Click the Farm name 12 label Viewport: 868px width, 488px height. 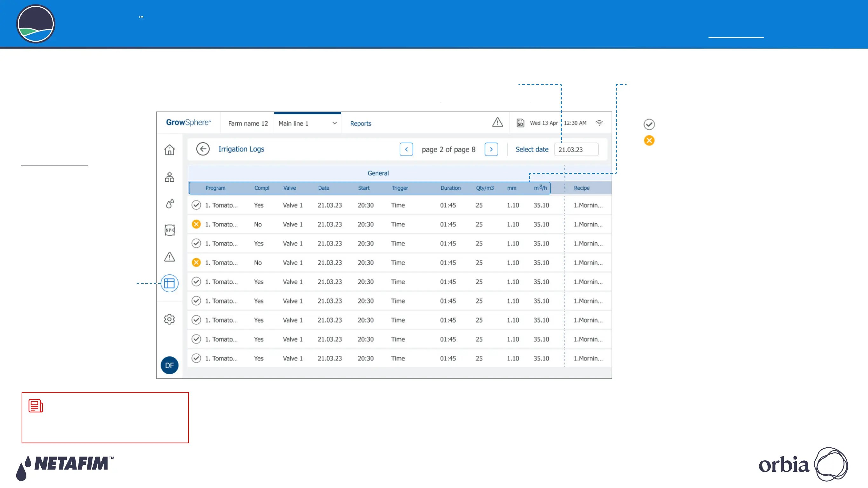[248, 123]
